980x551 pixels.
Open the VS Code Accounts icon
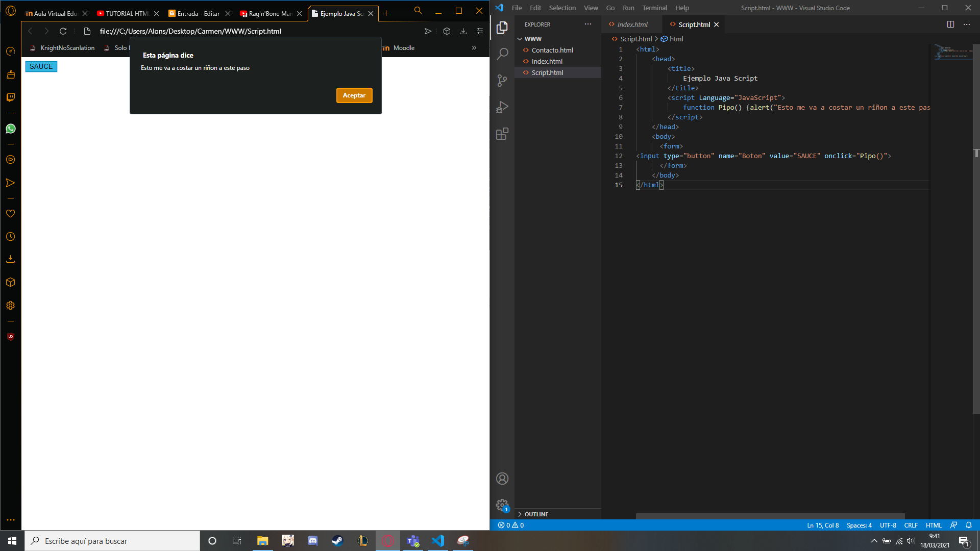coord(502,479)
